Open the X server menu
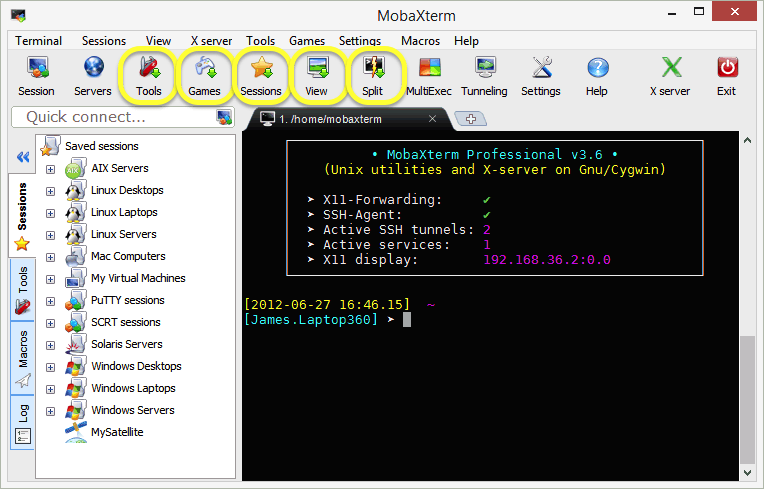The image size is (764, 489). 210,41
